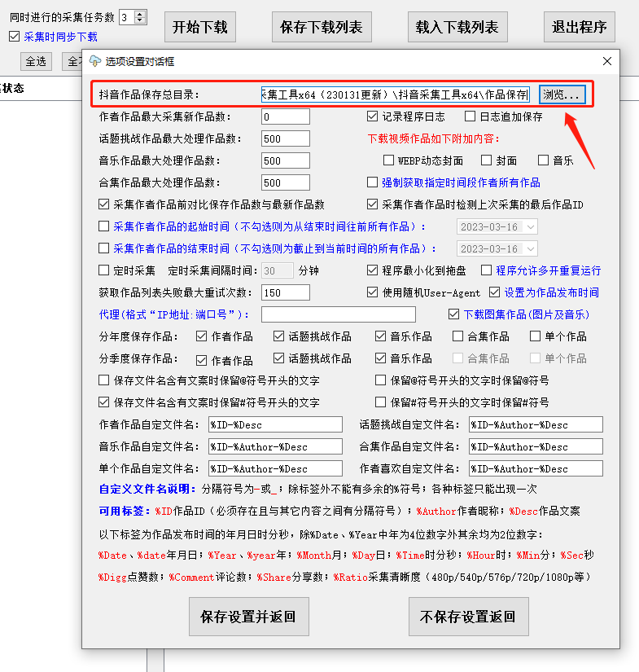639x672 pixels.
Task: Toggle 分年度 音乐作品 checkbox
Action: click(380, 336)
